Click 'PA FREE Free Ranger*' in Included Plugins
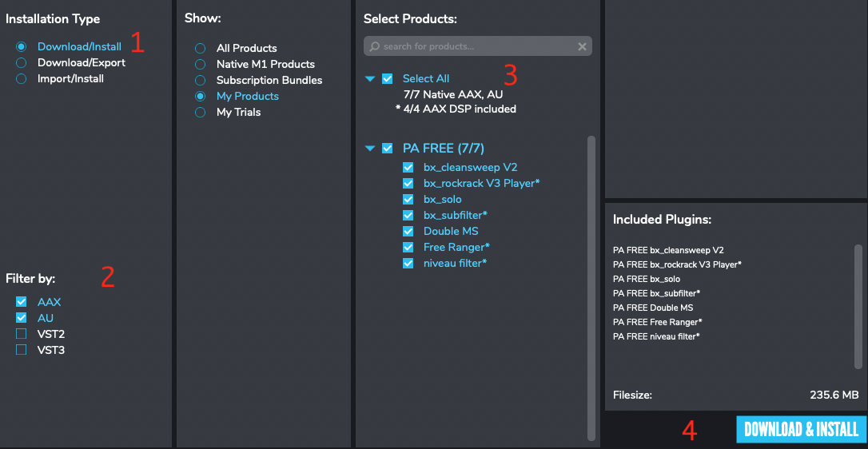Viewport: 868px width, 449px height. point(658,322)
